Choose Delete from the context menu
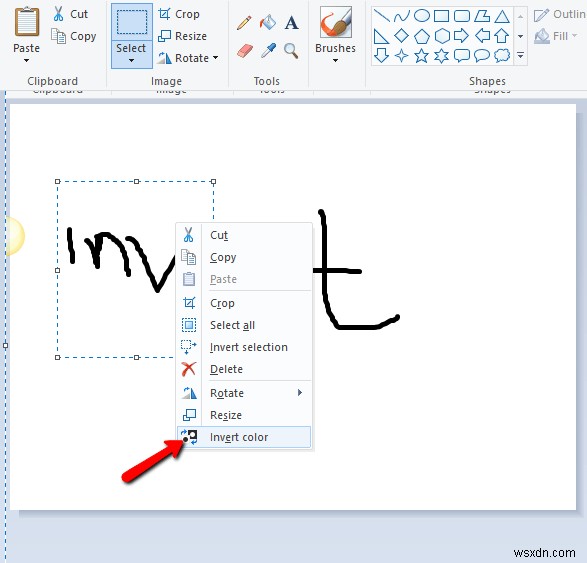Viewport: 587px width, 563px height. pyautogui.click(x=244, y=369)
